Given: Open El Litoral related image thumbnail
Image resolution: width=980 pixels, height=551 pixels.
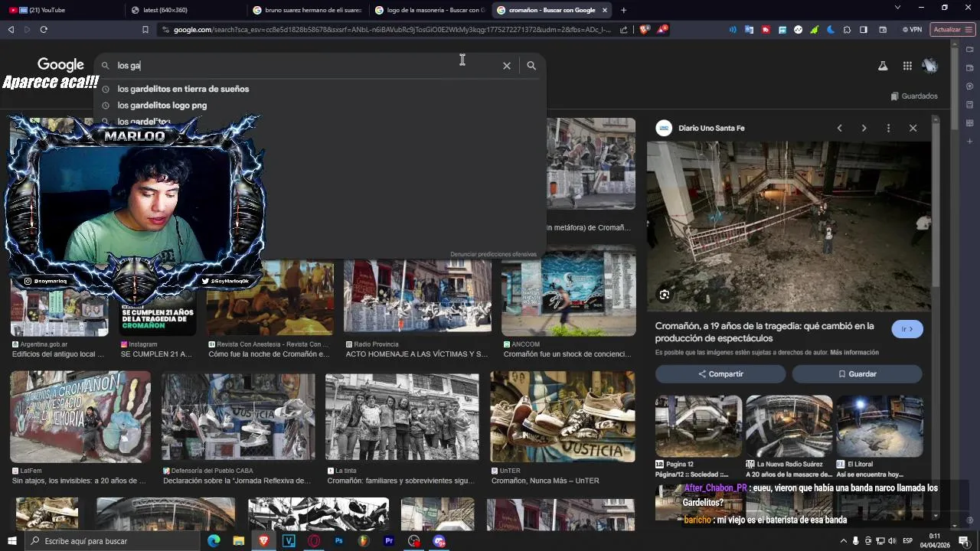Looking at the screenshot, I should [879, 425].
